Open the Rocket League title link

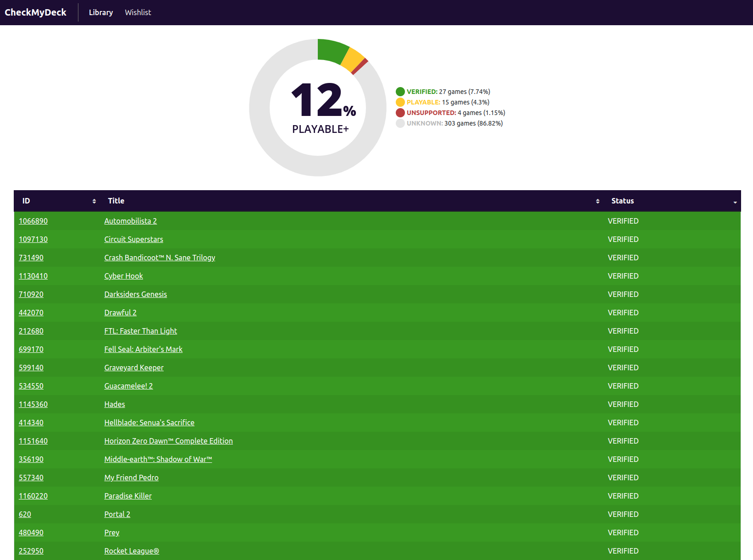(x=132, y=551)
